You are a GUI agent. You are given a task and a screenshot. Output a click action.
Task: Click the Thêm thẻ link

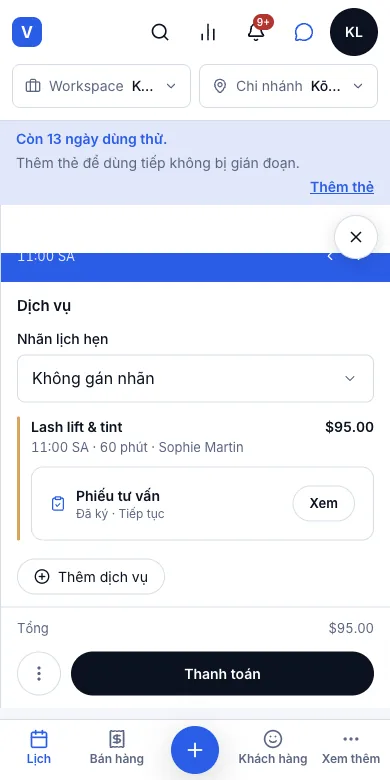click(342, 187)
